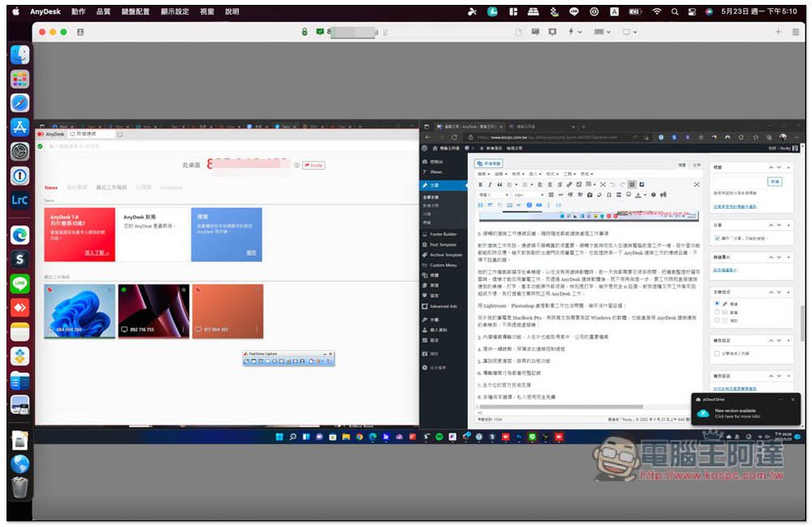The height and width of the screenshot is (527, 812).
Task: Click the search icon on remote Windows taskbar
Action: (x=292, y=437)
